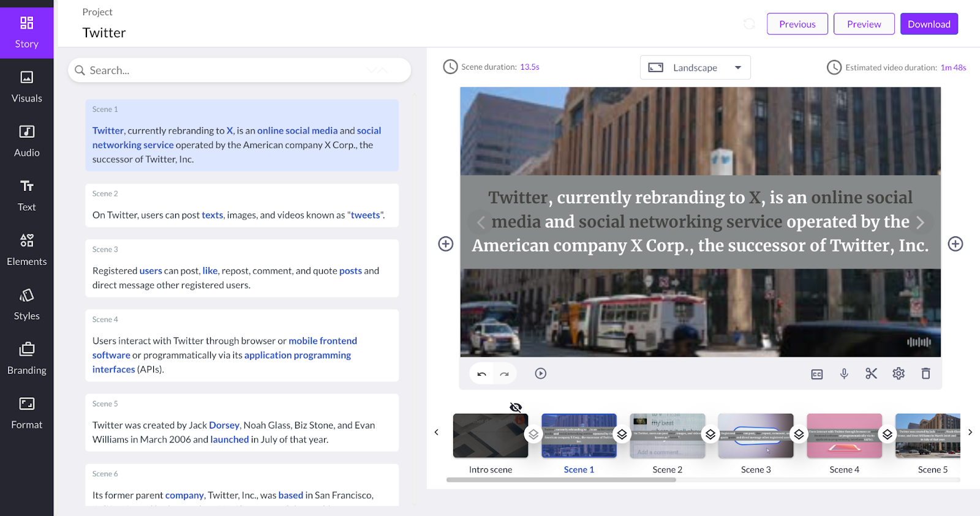Image resolution: width=980 pixels, height=516 pixels.
Task: Toggle visibility of the Intro scene
Action: (x=516, y=407)
